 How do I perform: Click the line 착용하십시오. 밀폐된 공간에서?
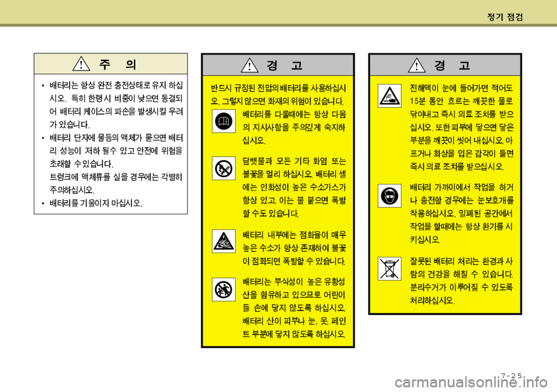point(461,213)
